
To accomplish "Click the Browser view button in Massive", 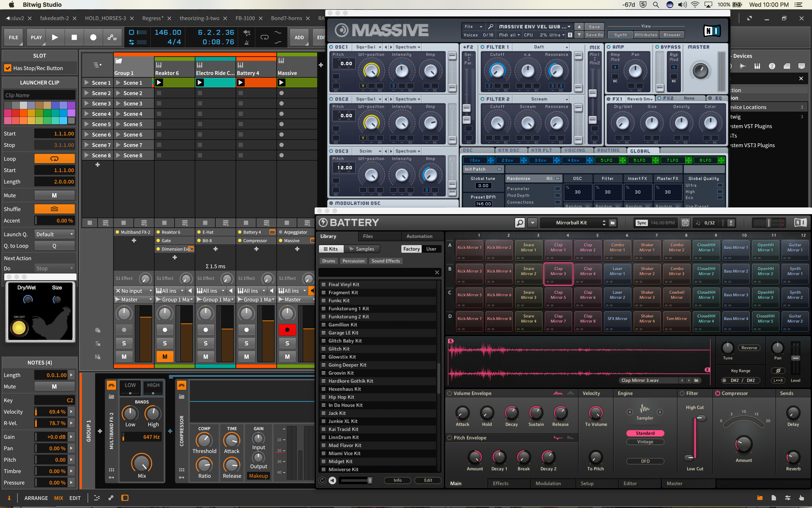I will pos(672,35).
